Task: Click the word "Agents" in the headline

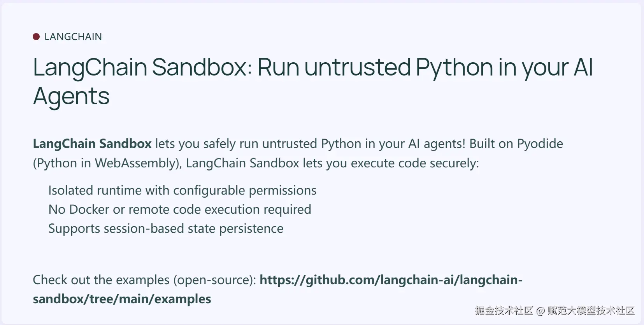Action: coord(71,96)
